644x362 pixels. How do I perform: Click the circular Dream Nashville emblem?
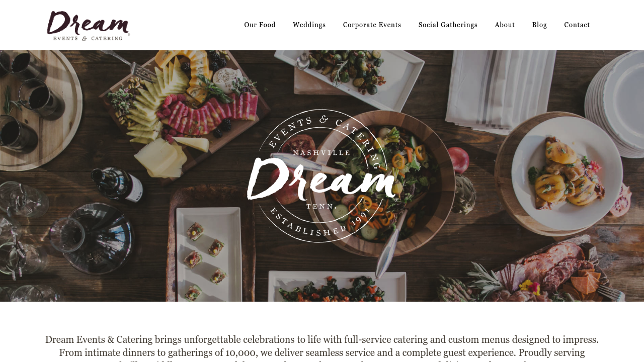(322, 176)
